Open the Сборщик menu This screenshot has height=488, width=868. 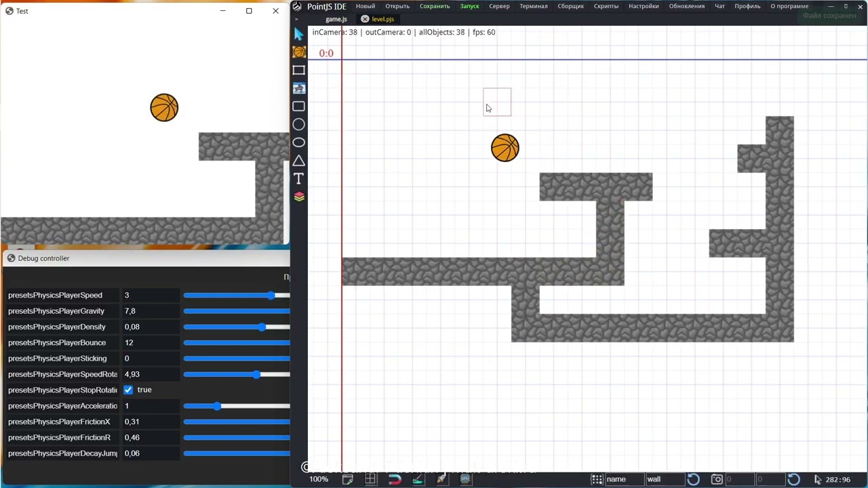[x=571, y=6]
